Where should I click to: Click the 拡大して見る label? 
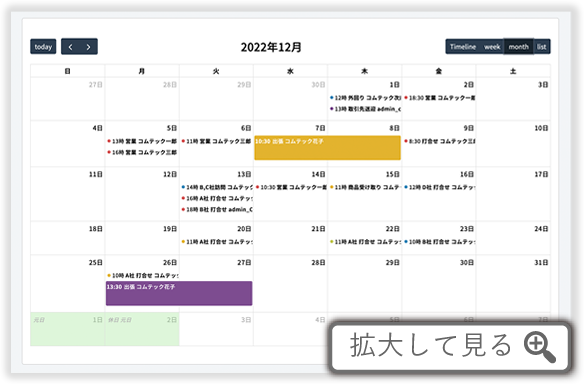431,345
